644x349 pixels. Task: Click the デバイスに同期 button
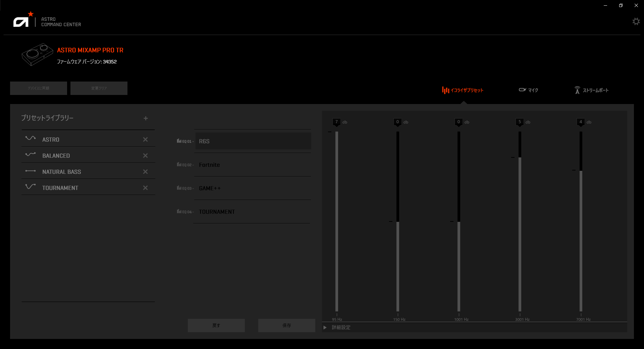coord(39,88)
